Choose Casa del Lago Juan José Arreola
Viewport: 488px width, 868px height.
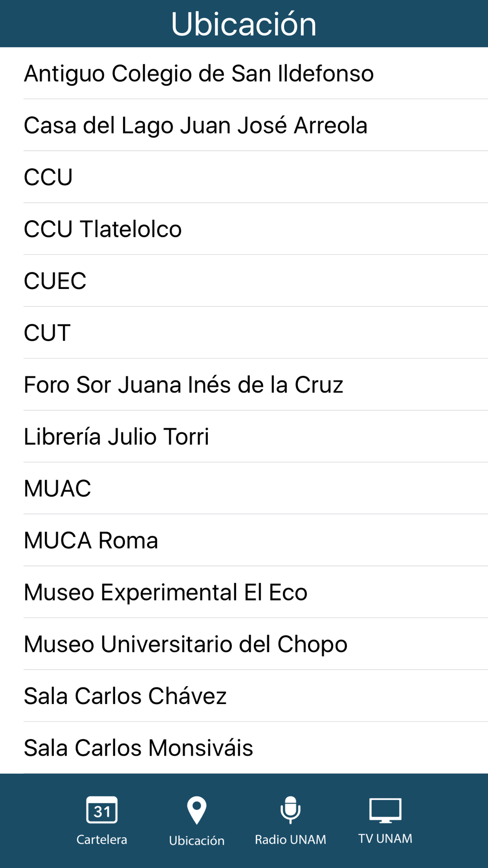coord(244,125)
